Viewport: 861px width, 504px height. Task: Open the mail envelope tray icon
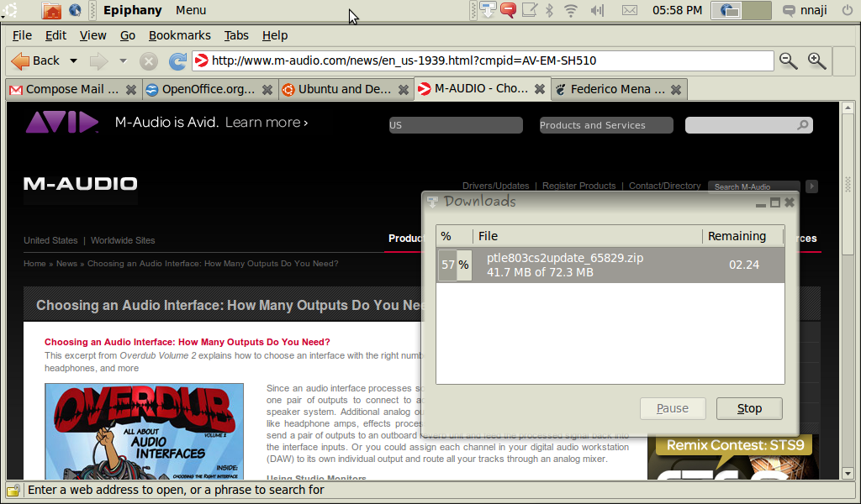pos(630,10)
